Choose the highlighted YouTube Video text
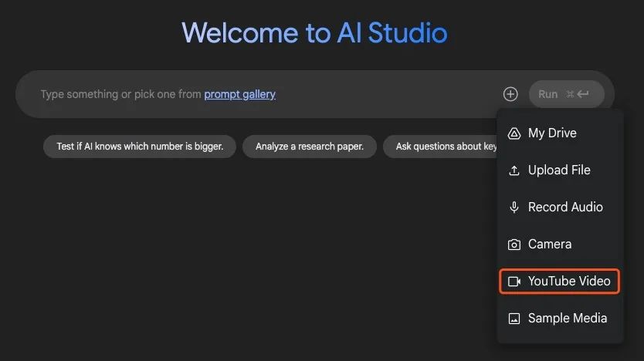644x361 pixels. (569, 282)
